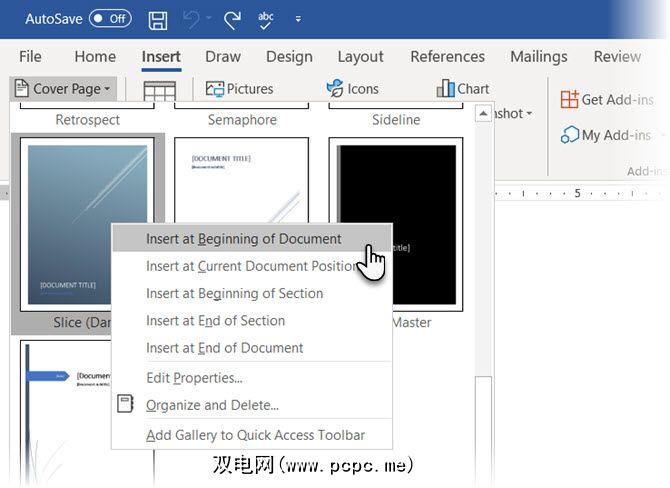The image size is (670, 488).
Task: Open the Layout tab
Action: [x=360, y=56]
